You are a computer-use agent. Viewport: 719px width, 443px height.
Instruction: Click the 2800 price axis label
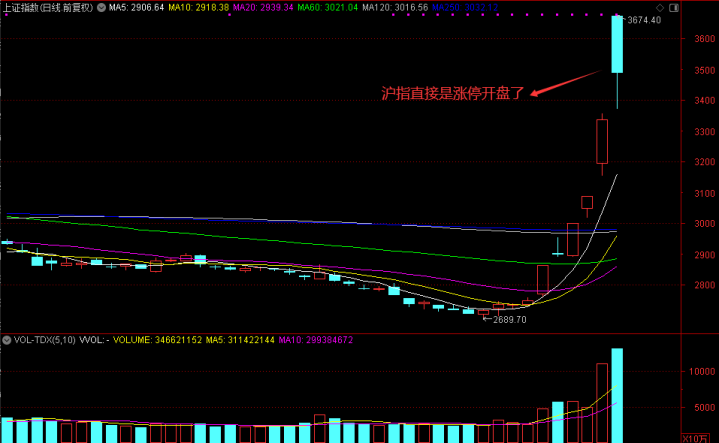704,285
